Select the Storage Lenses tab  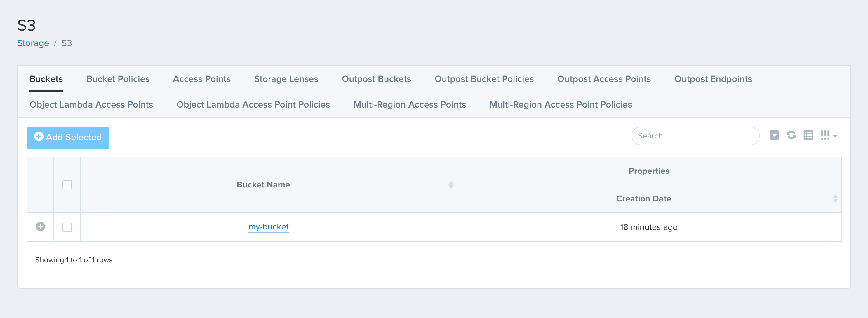[x=286, y=79]
